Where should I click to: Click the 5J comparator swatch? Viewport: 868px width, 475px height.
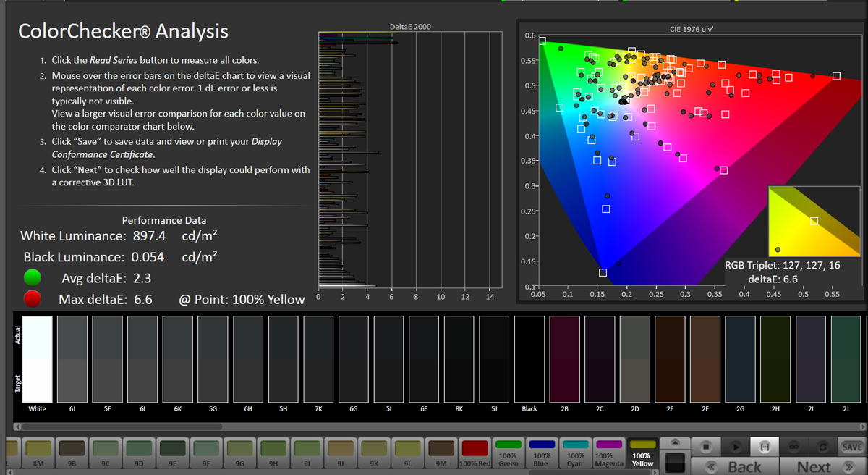494,359
